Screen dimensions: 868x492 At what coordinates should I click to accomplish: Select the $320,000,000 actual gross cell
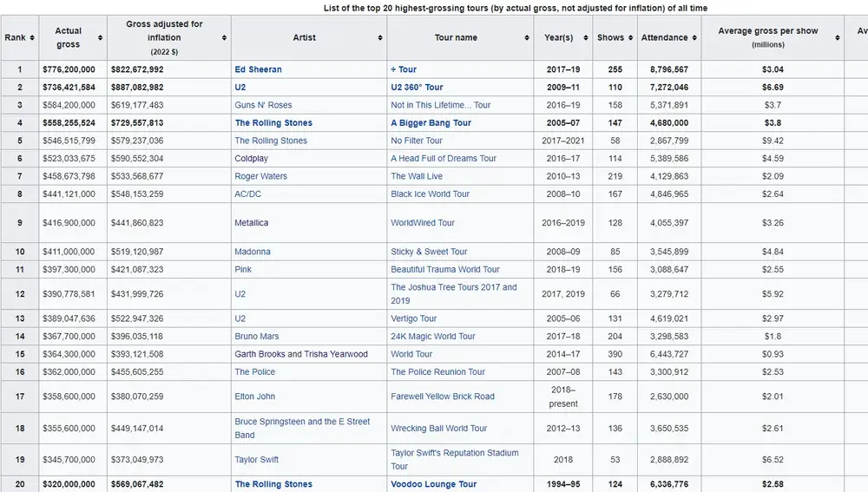pos(73,483)
